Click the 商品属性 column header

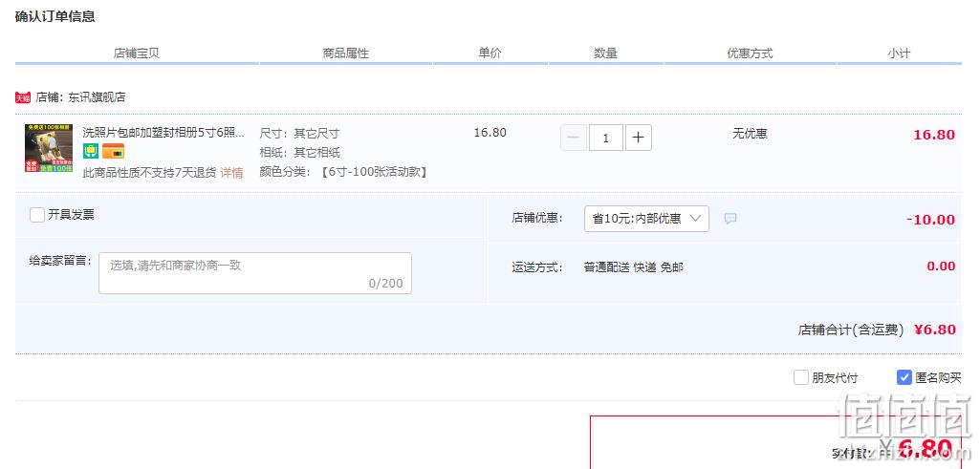(x=345, y=53)
